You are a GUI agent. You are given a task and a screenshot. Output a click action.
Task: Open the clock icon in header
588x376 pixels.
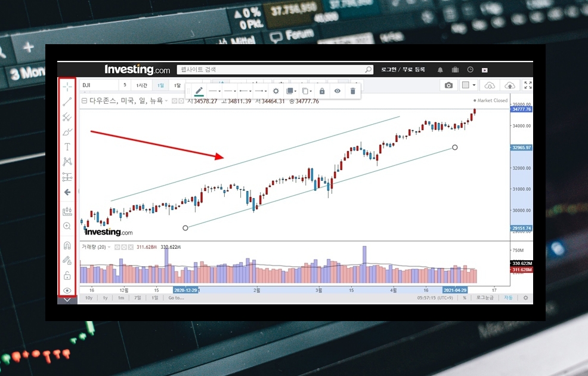(x=471, y=69)
